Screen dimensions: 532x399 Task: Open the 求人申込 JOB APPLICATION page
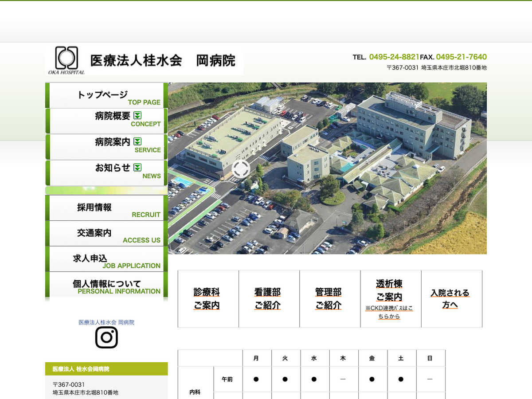[x=106, y=259]
